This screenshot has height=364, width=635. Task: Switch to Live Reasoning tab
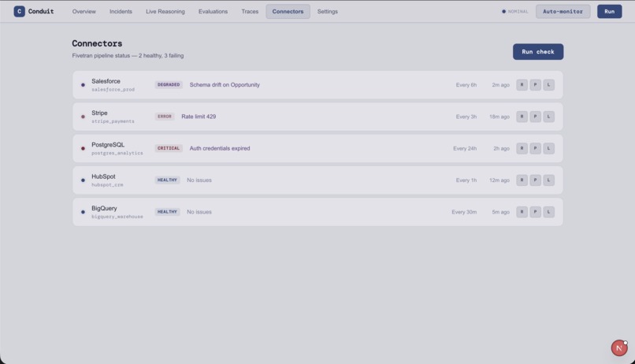(165, 11)
